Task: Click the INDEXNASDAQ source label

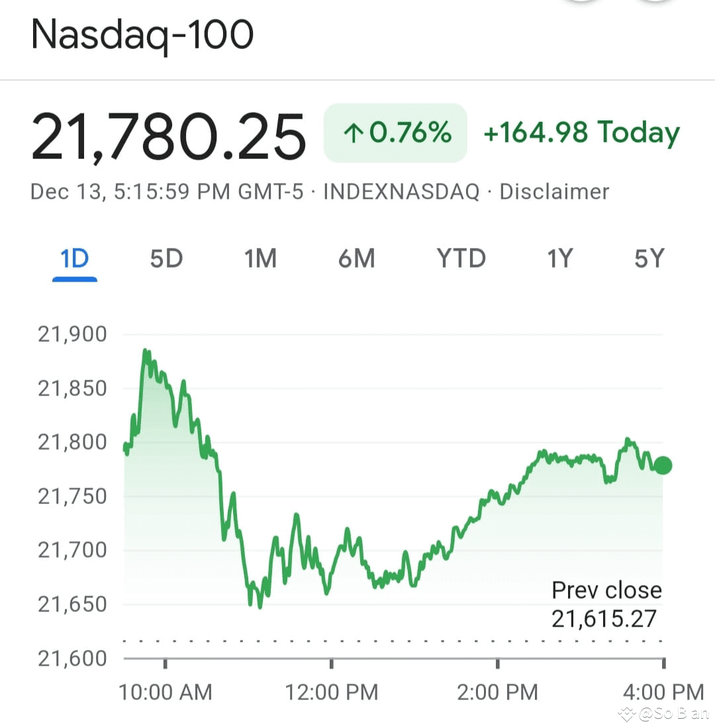Action: (x=400, y=191)
